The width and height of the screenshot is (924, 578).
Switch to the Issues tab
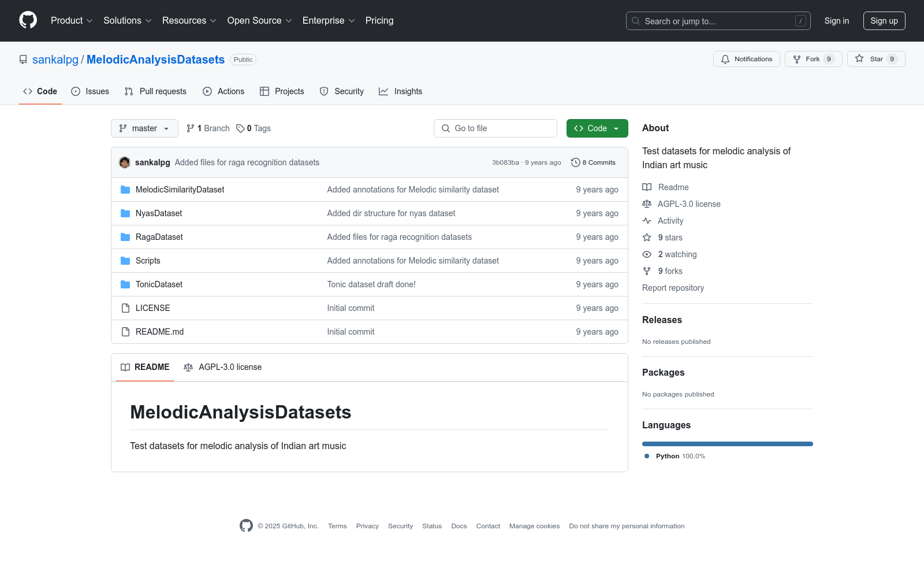[90, 91]
